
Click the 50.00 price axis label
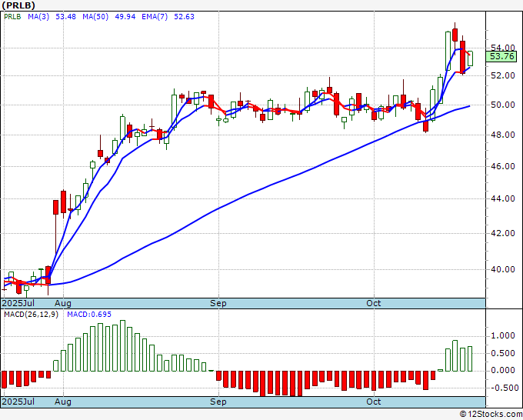(x=502, y=105)
